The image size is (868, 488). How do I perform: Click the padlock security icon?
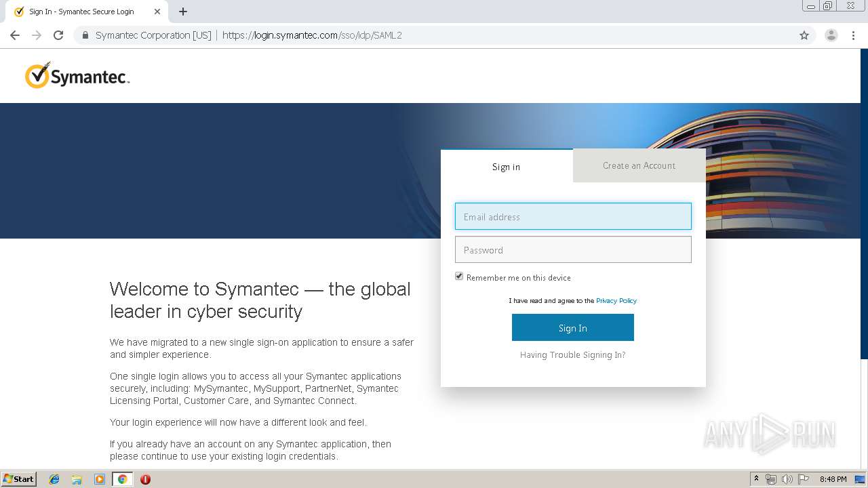point(85,35)
